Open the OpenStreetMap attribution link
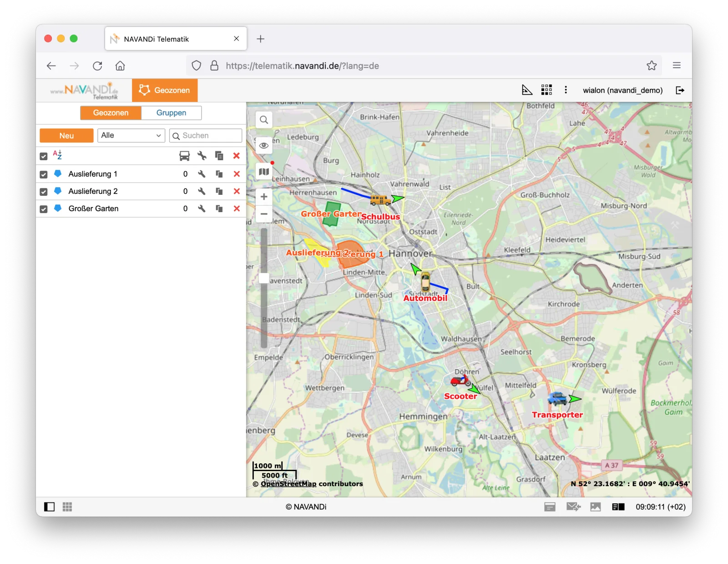Image resolution: width=728 pixels, height=564 pixels. tap(288, 483)
